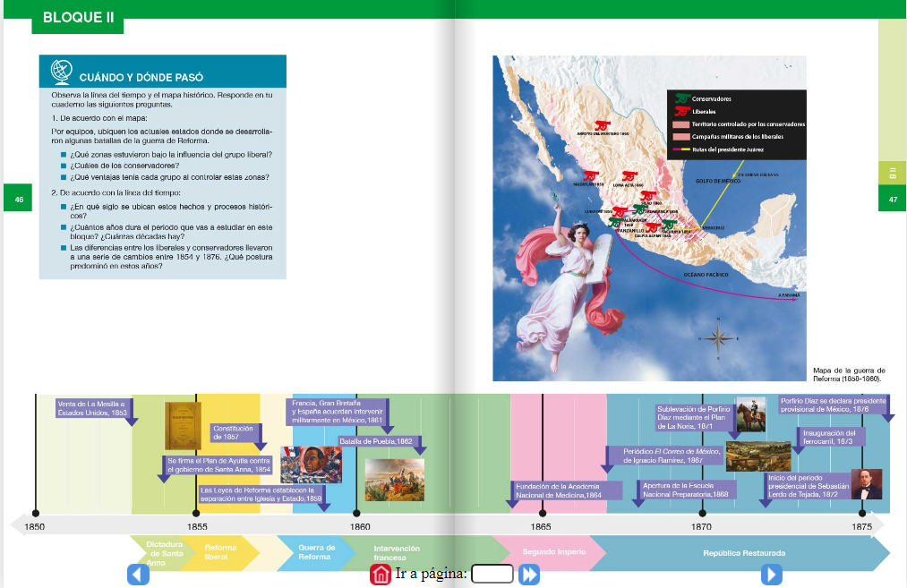Click the 'Dictadura de Santa Anna' period arrow
Image resolution: width=907 pixels, height=588 pixels.
(x=164, y=553)
